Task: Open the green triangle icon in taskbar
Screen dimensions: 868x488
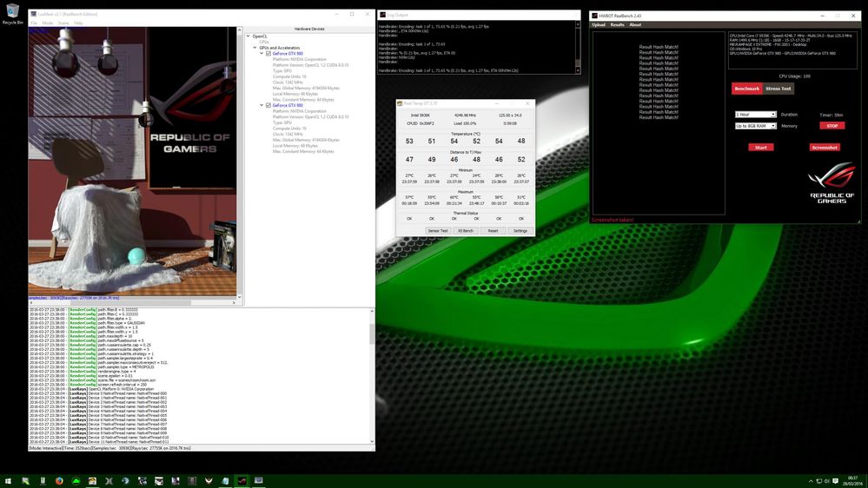Action: tap(76, 481)
